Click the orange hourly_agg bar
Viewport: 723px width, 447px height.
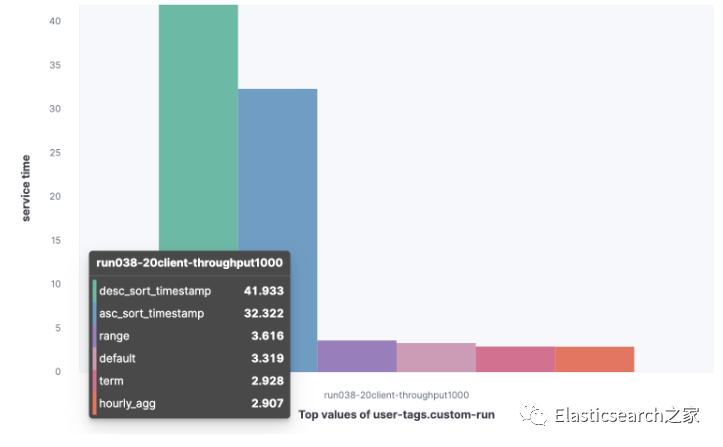(594, 359)
